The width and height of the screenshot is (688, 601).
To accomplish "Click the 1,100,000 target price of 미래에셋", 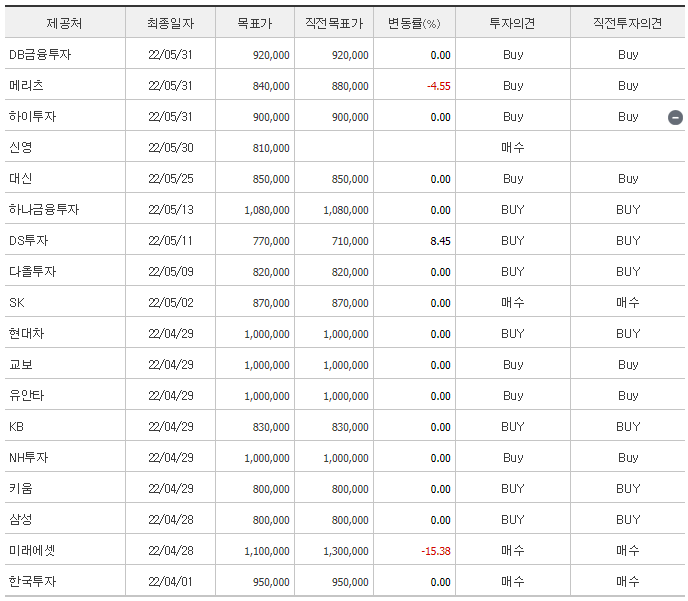I will pyautogui.click(x=267, y=551).
